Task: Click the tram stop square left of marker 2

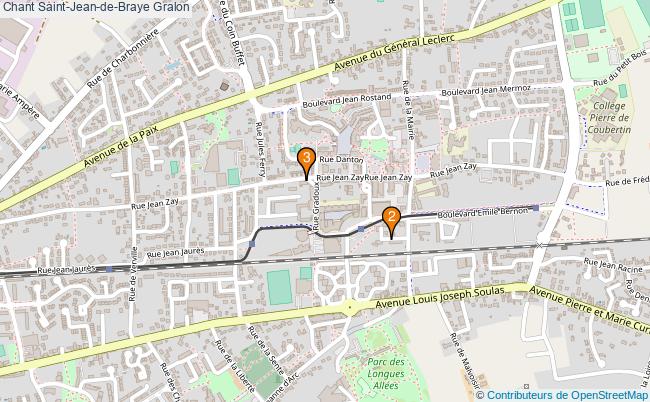Action: (x=361, y=229)
